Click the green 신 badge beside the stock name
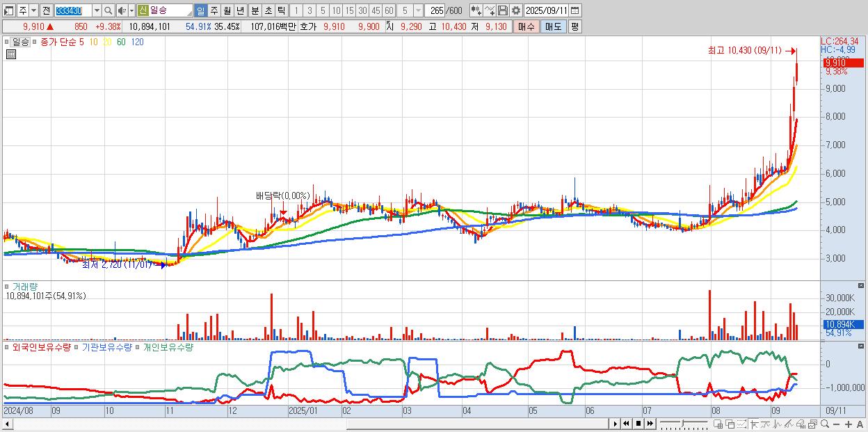868x432 pixels. pyautogui.click(x=143, y=10)
